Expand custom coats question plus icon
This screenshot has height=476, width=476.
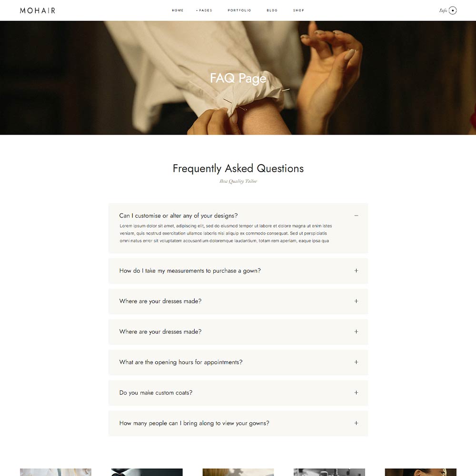pos(356,393)
